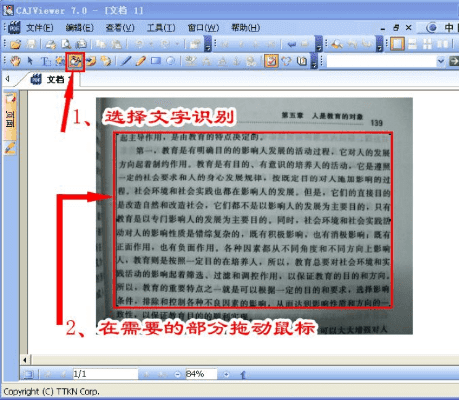Click the horizontal scrollbar left arrow

pyautogui.click(x=25, y=360)
